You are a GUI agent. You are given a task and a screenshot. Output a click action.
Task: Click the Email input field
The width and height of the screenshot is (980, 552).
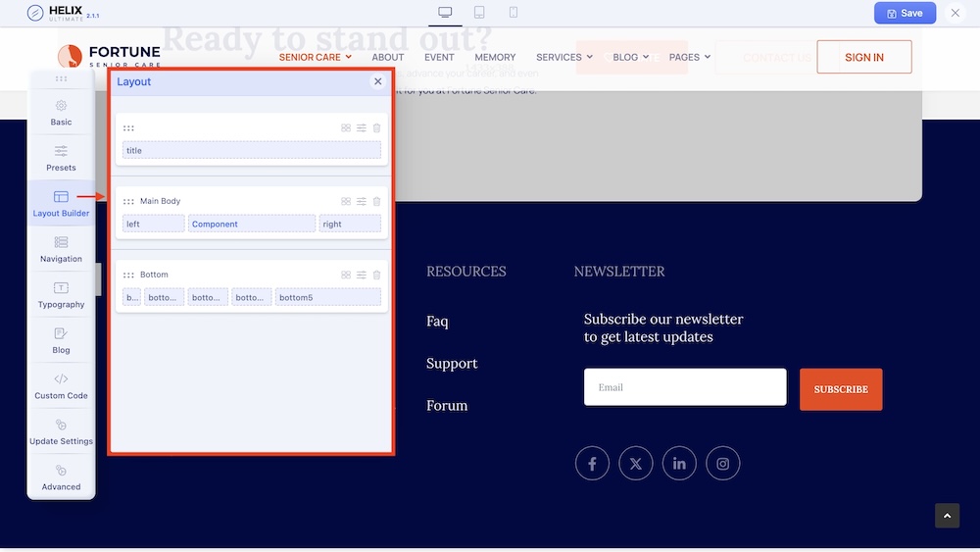(x=685, y=387)
